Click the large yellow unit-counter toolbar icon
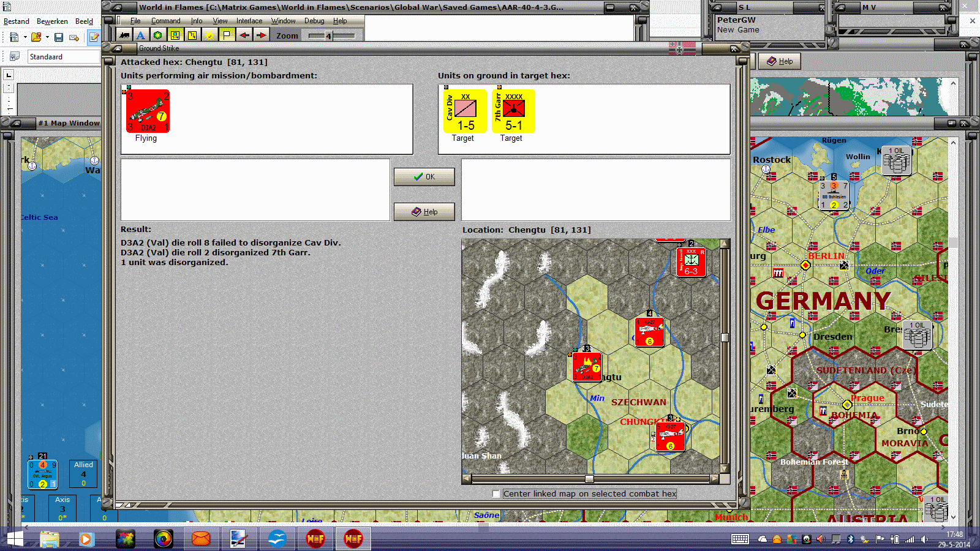The height and width of the screenshot is (551, 980). [x=175, y=35]
